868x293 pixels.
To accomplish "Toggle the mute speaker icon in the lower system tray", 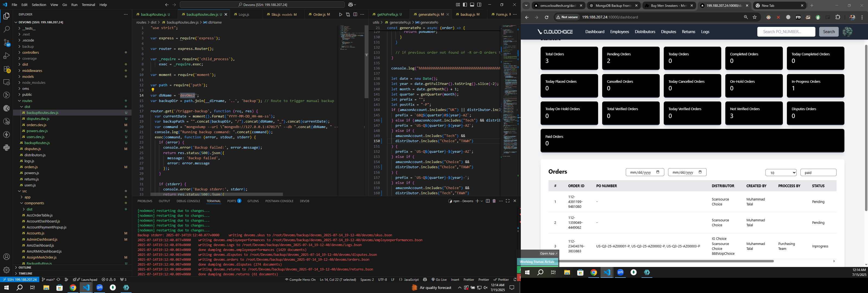I will point(486,288).
